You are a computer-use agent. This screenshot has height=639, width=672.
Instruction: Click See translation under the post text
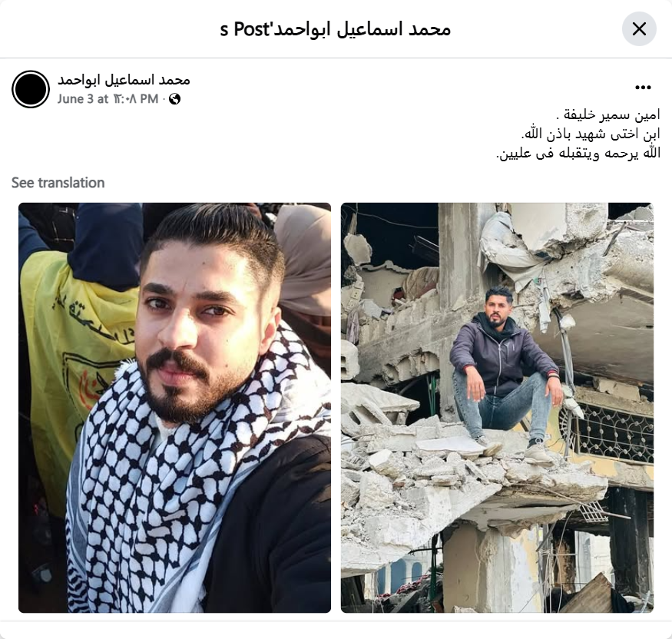[x=58, y=183]
